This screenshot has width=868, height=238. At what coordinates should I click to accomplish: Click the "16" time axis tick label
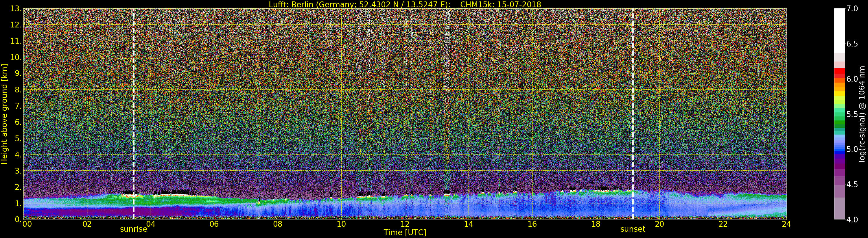click(x=532, y=224)
